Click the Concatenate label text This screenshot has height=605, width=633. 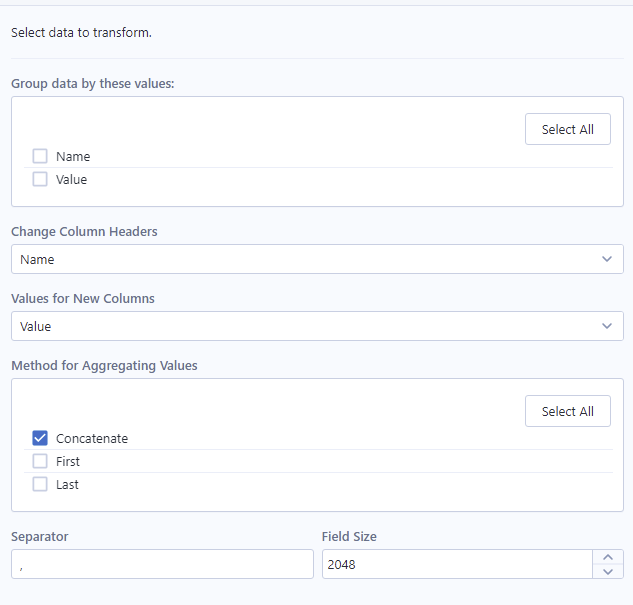pos(92,439)
